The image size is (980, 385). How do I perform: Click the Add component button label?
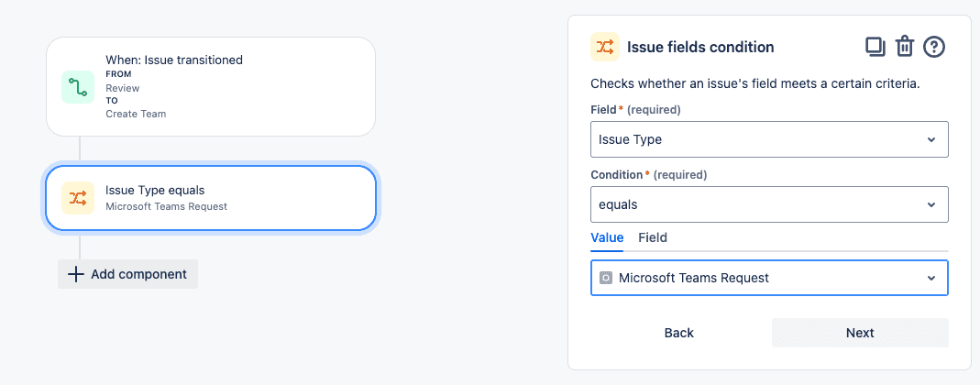pyautogui.click(x=138, y=274)
